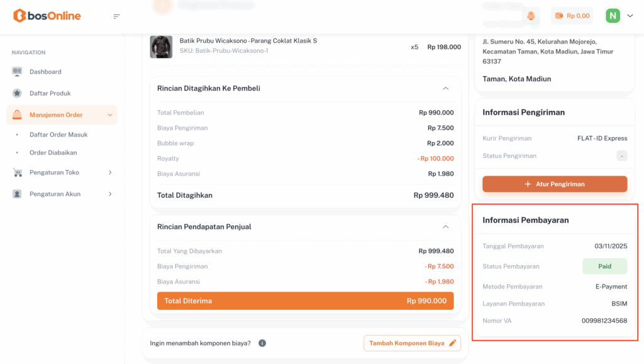
Task: Click the batik product thumbnail
Action: [x=161, y=47]
